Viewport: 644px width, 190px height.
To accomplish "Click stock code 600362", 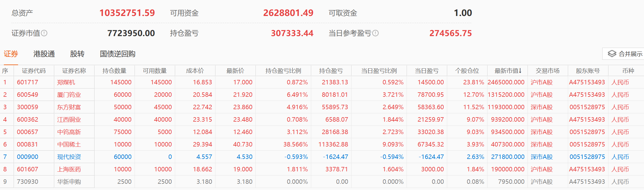I will 28,120.
